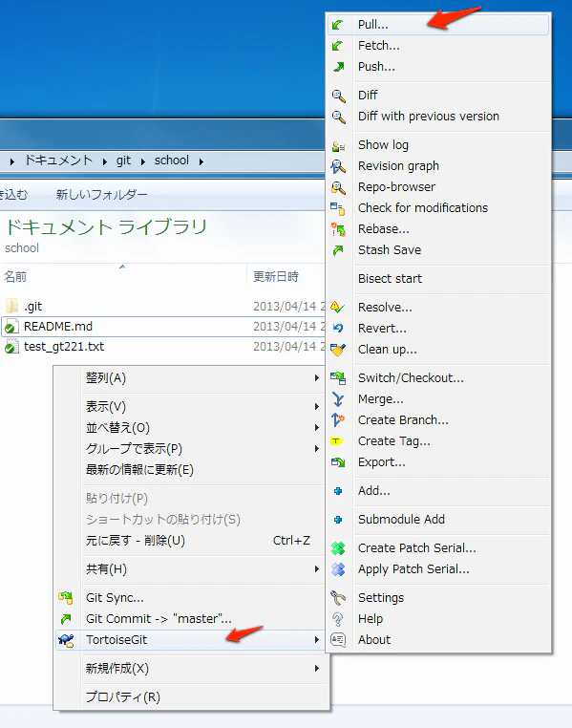Expand the 並べ替え(O) submenu arrow
The width and height of the screenshot is (572, 728).
click(x=317, y=428)
